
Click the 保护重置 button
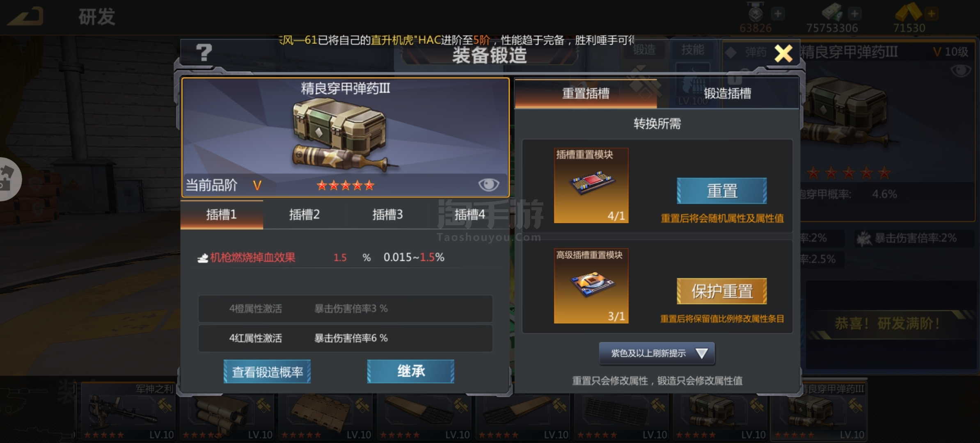click(721, 291)
